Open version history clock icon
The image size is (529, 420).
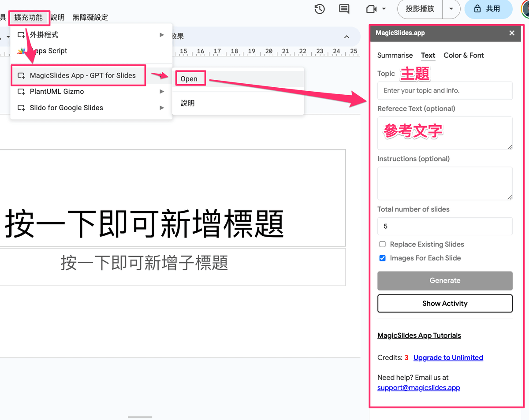point(320,9)
